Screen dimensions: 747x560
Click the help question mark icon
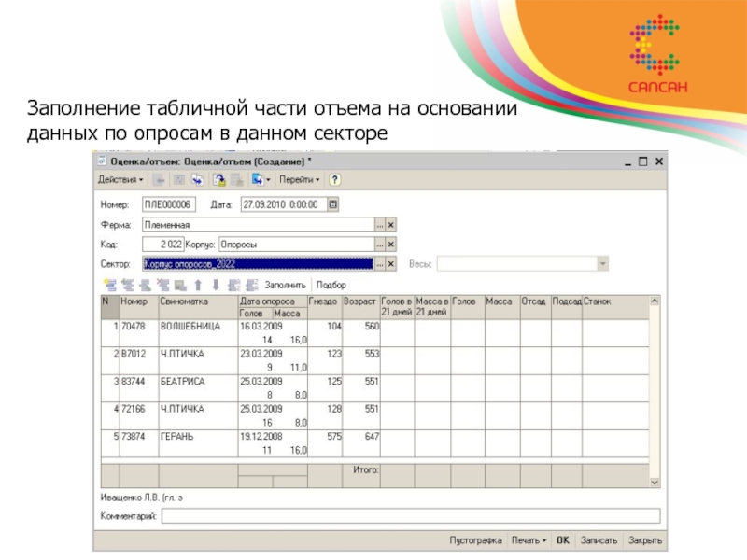coord(334,179)
